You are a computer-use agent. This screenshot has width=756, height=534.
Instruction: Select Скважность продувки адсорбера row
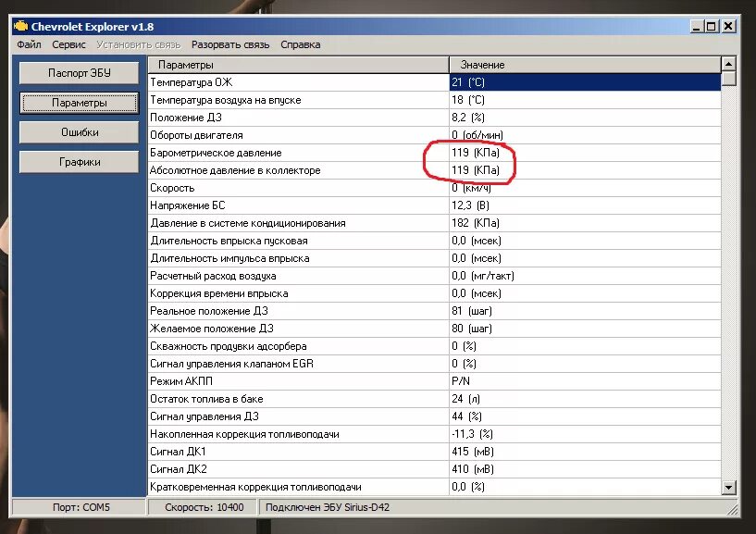click(x=434, y=346)
